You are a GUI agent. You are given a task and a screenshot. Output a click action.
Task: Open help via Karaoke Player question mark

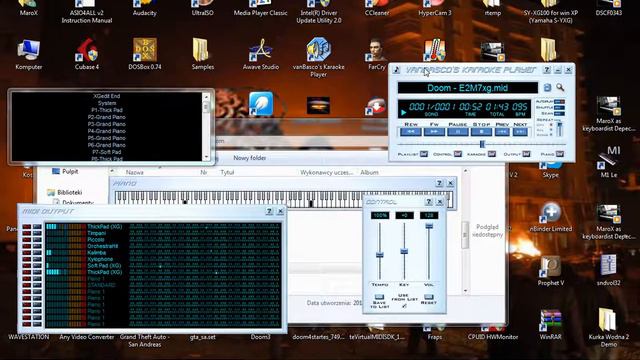tap(547, 70)
